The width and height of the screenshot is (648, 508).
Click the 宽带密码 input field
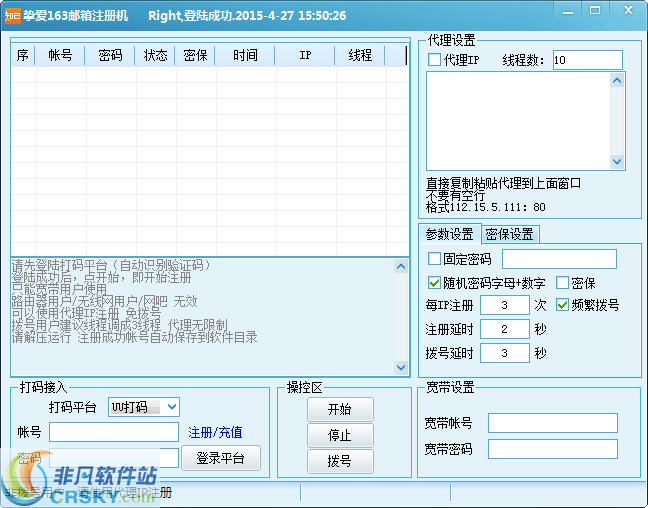point(553,449)
